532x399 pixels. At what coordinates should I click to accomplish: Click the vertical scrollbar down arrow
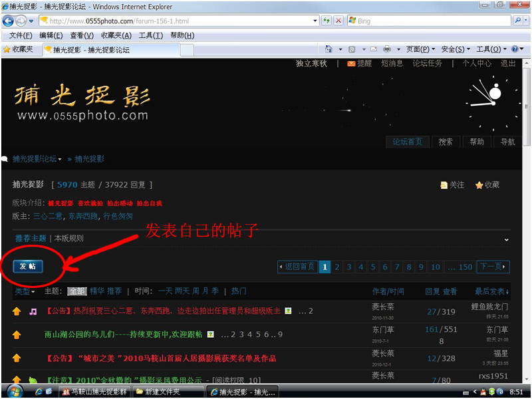[526, 379]
